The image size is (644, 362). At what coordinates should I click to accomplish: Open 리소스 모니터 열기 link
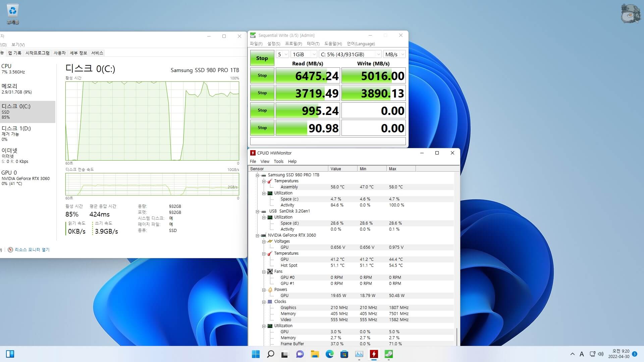pos(32,250)
